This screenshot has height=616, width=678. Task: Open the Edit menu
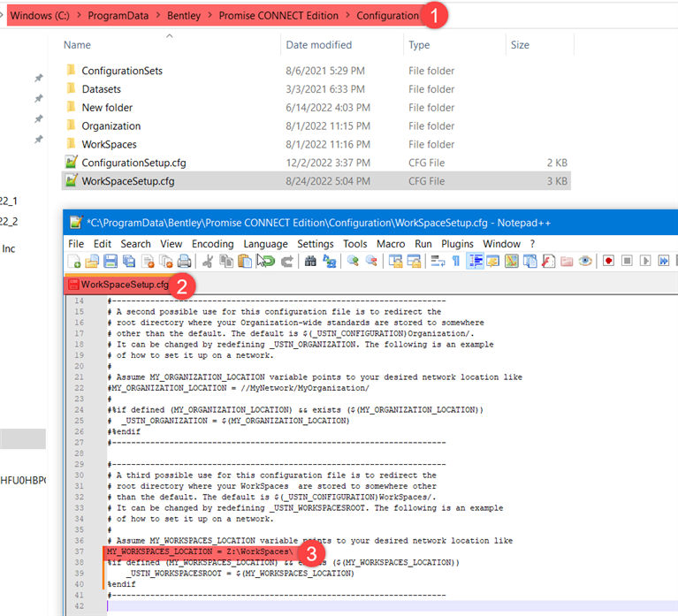(102, 244)
